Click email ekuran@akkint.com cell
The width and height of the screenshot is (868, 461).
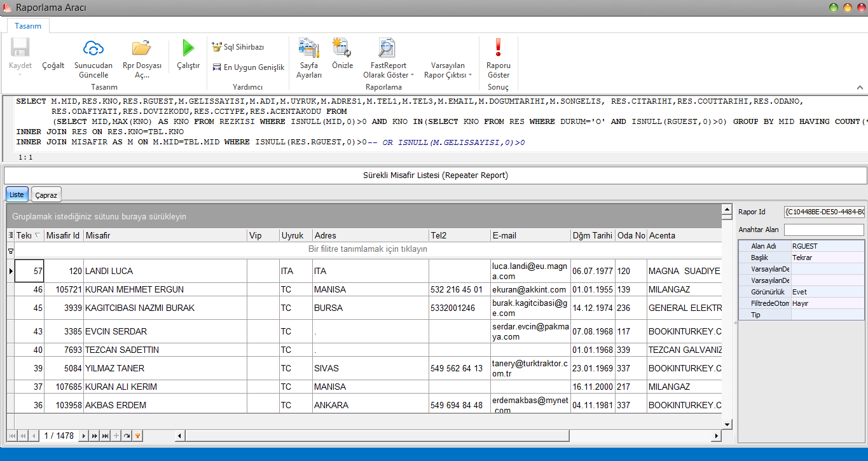tap(530, 289)
